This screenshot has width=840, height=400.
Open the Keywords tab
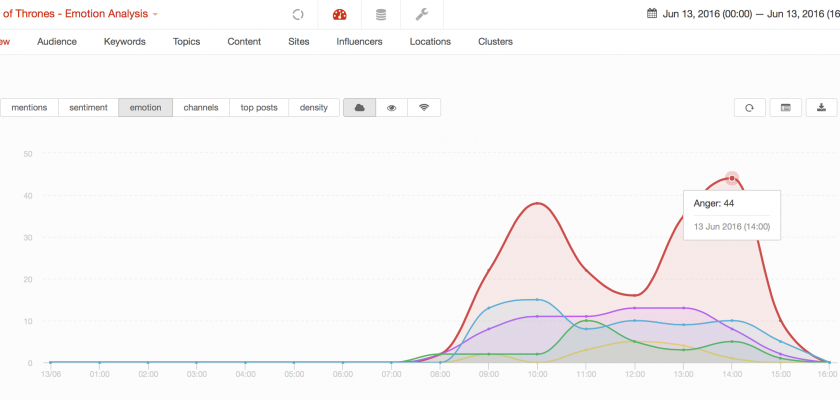125,42
